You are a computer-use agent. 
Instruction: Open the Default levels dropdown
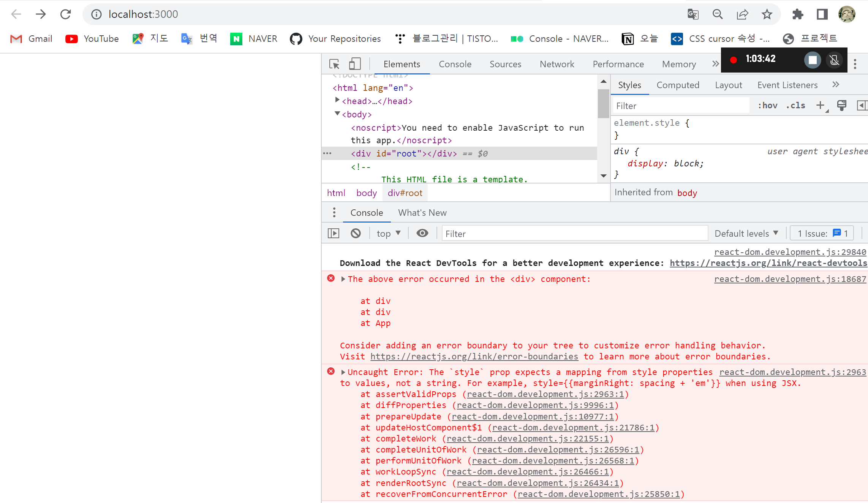coord(746,233)
